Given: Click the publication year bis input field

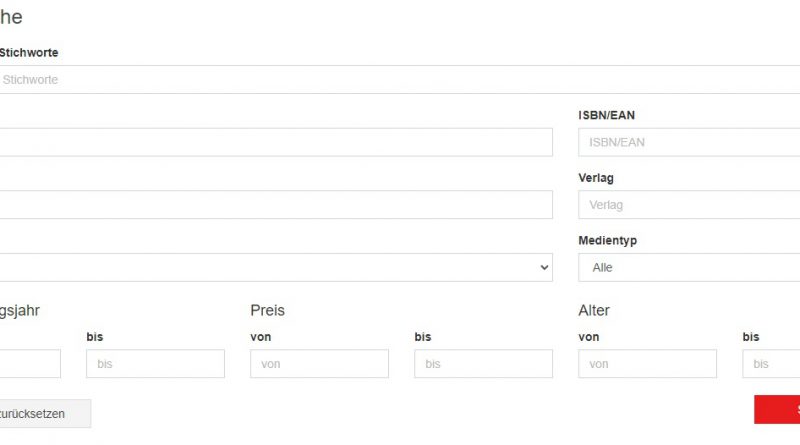Looking at the screenshot, I should pyautogui.click(x=155, y=364).
